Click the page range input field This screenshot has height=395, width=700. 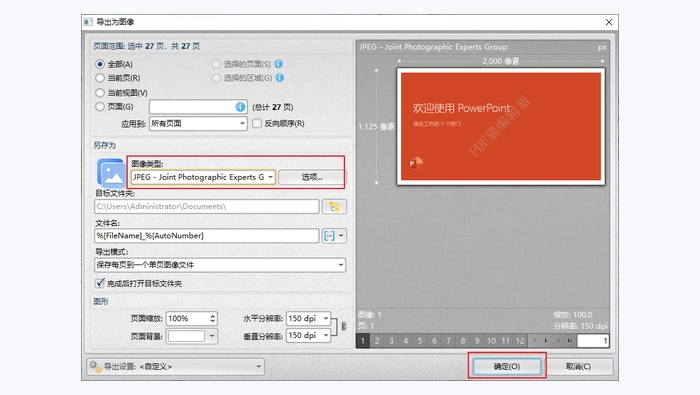pos(198,107)
